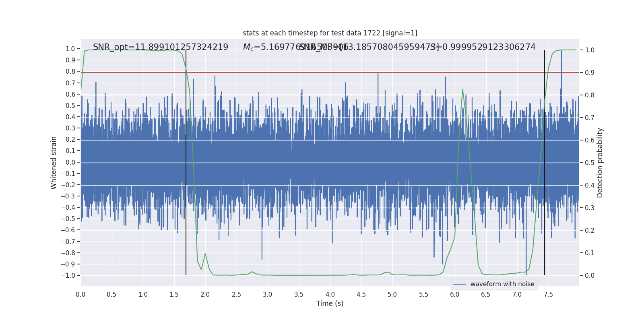Image resolution: width=644 pixels, height=322 pixels.
Task: Click the 'Time (s)' x-axis label
Action: (330, 303)
